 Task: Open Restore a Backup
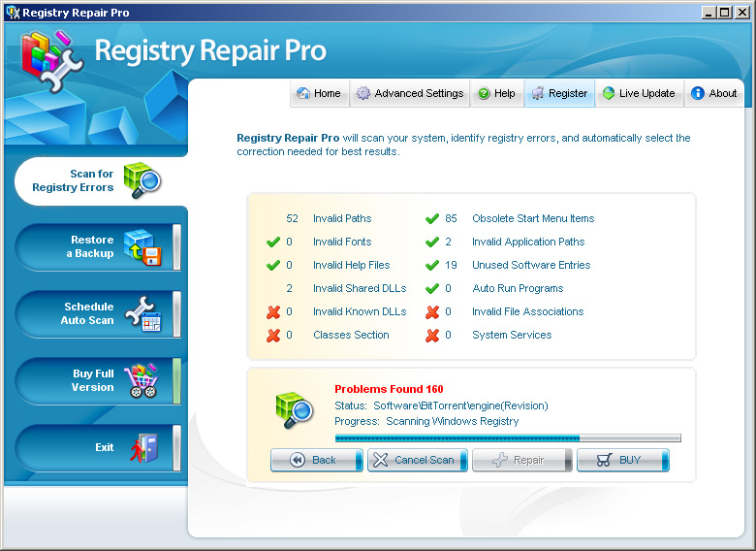tap(98, 247)
